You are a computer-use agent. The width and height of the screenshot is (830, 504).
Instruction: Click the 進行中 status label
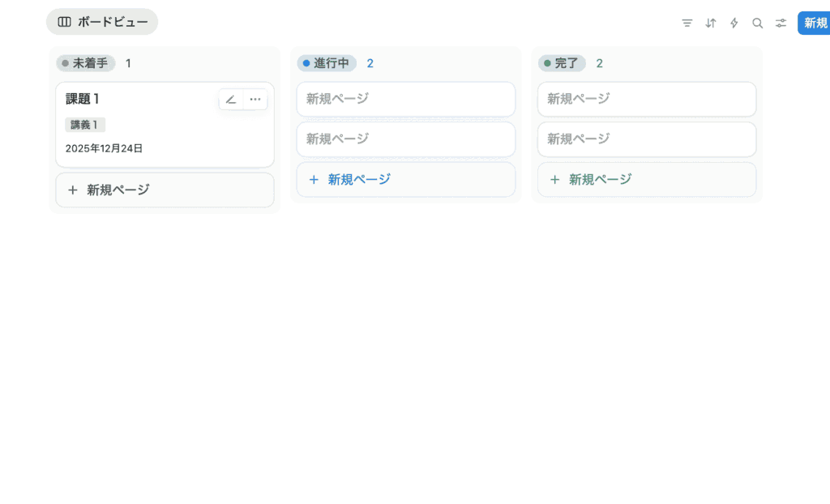pos(327,63)
